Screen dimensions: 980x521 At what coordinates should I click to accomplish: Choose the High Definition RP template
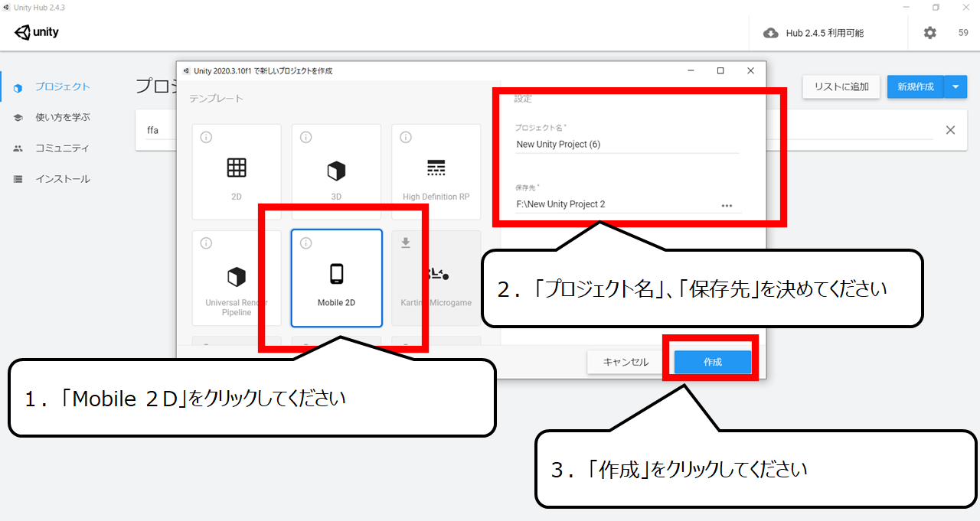[436, 172]
